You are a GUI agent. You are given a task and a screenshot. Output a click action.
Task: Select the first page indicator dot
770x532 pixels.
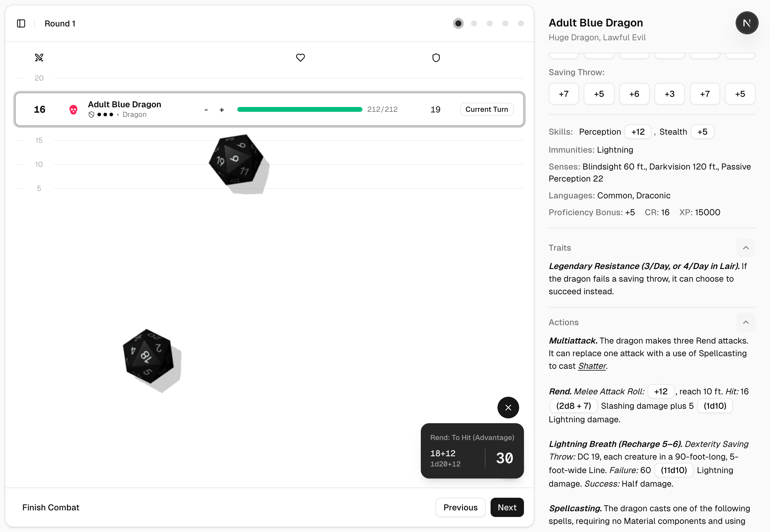458,23
